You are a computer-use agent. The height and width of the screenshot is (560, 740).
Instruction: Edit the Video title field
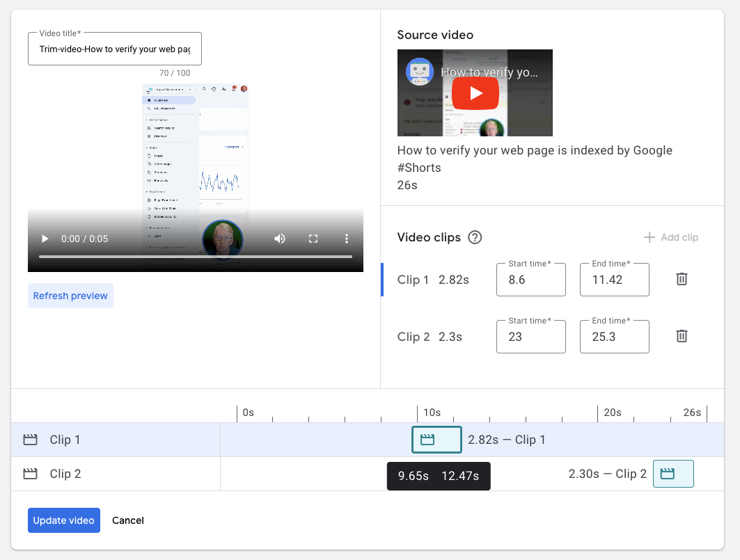coord(115,49)
